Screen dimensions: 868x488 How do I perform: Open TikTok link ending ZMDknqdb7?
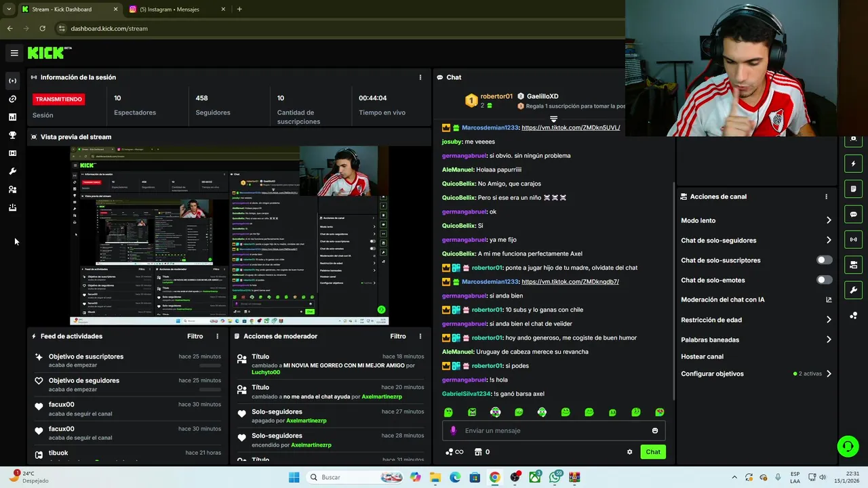click(x=570, y=281)
